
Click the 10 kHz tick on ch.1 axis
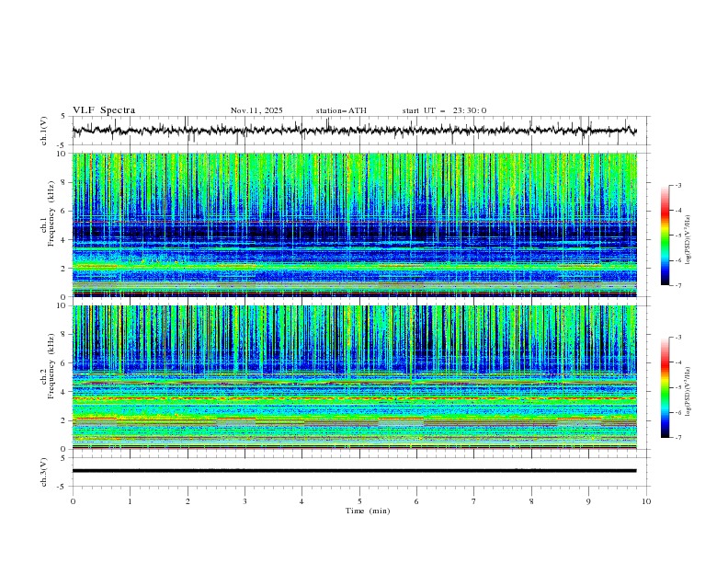click(x=63, y=154)
